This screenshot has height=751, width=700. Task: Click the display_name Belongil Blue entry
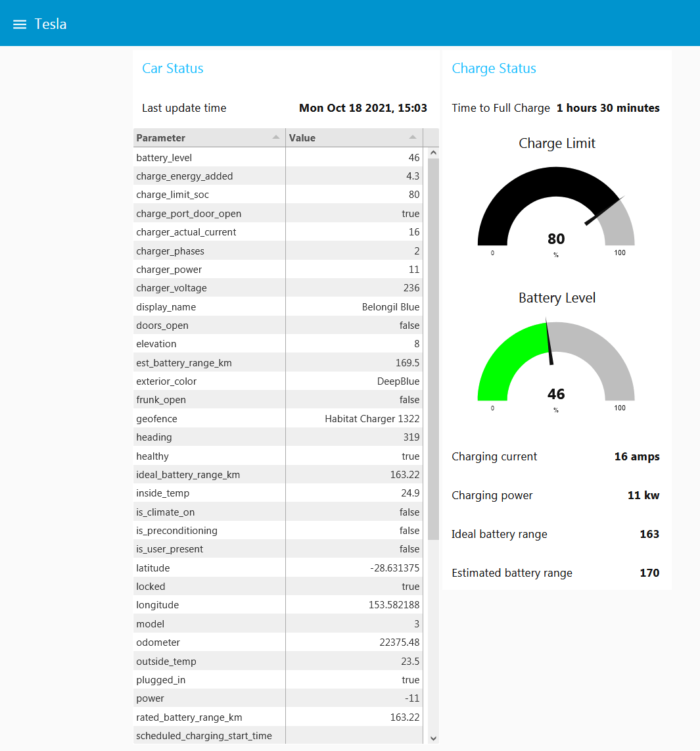(276, 306)
